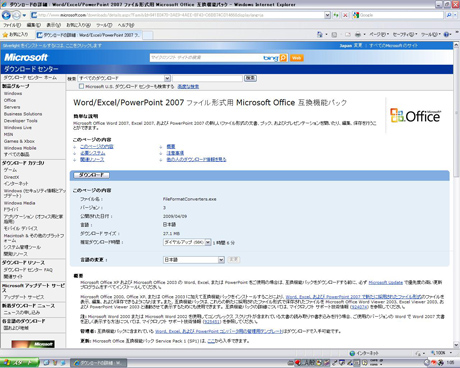
Task: Click the address bar URL field
Action: [180, 15]
